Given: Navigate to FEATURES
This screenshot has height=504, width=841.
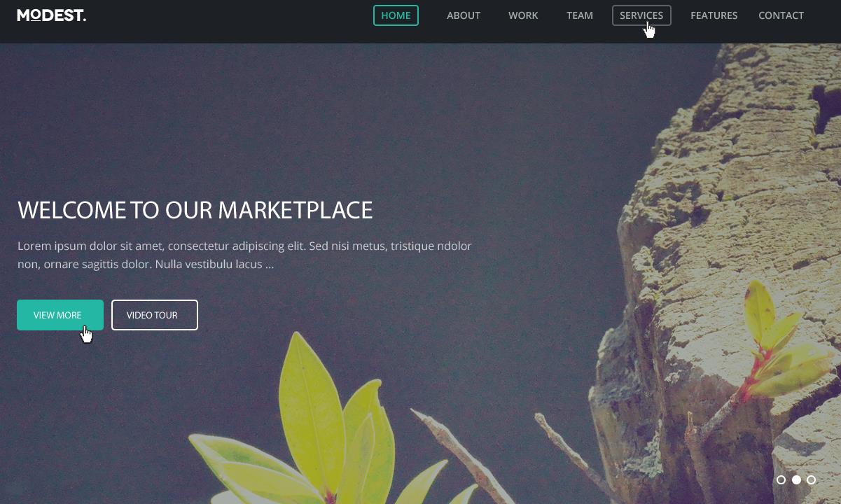Looking at the screenshot, I should click(714, 15).
